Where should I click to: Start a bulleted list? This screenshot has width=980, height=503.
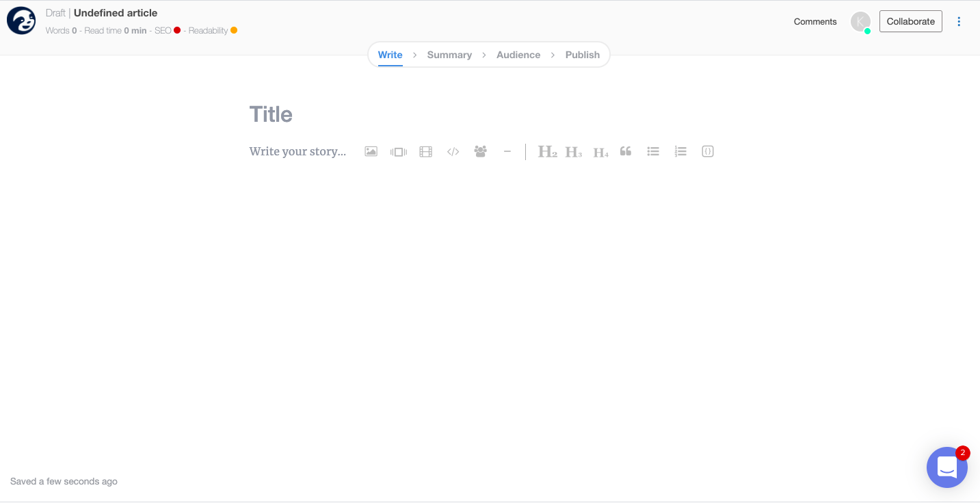tap(653, 151)
